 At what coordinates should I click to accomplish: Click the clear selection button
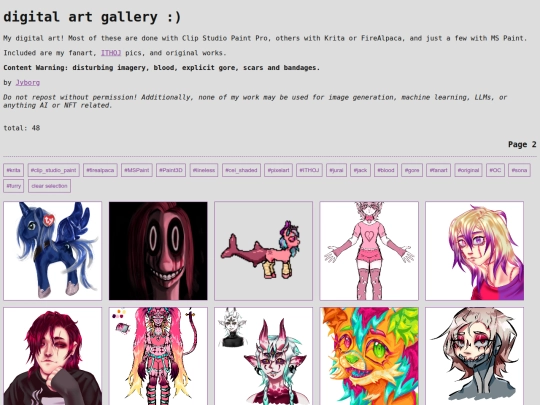pyautogui.click(x=49, y=186)
